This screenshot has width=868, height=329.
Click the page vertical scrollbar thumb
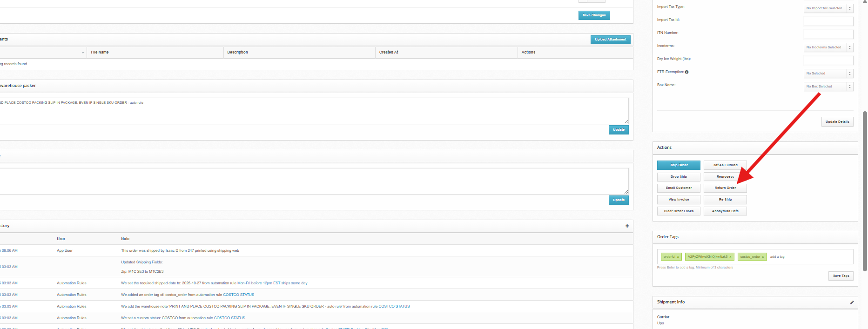click(865, 191)
